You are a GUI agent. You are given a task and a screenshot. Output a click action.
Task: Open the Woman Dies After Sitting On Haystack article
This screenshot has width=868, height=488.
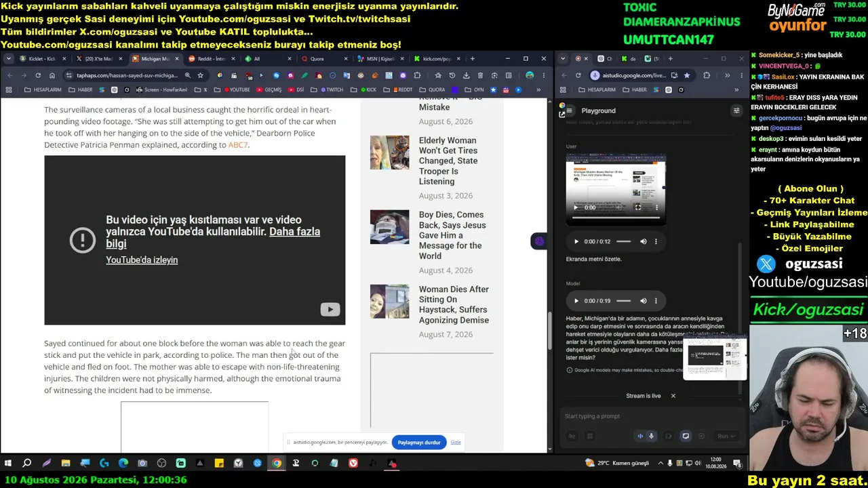454,304
